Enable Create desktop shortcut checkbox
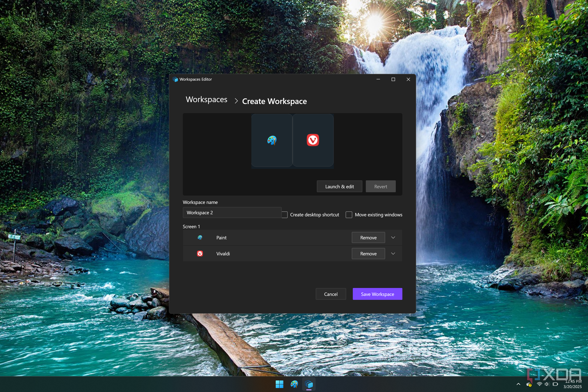The image size is (588, 392). pyautogui.click(x=285, y=215)
